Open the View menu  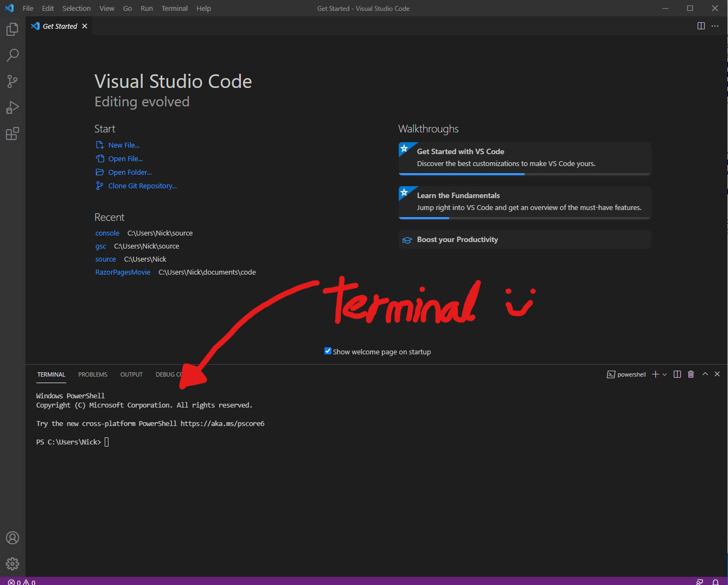click(x=107, y=8)
